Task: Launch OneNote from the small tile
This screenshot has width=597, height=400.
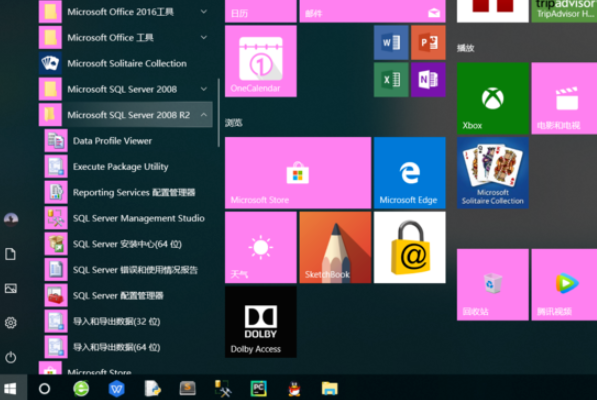Action: (428, 80)
